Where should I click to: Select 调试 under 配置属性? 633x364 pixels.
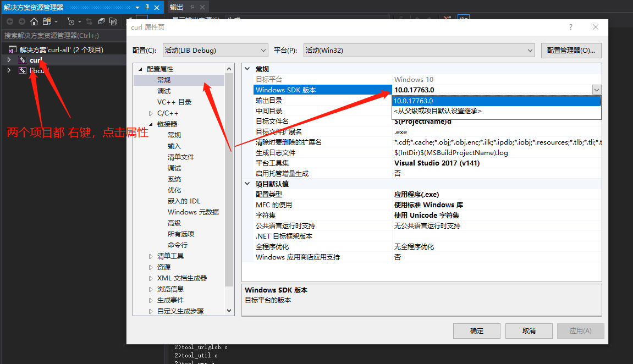coord(164,91)
